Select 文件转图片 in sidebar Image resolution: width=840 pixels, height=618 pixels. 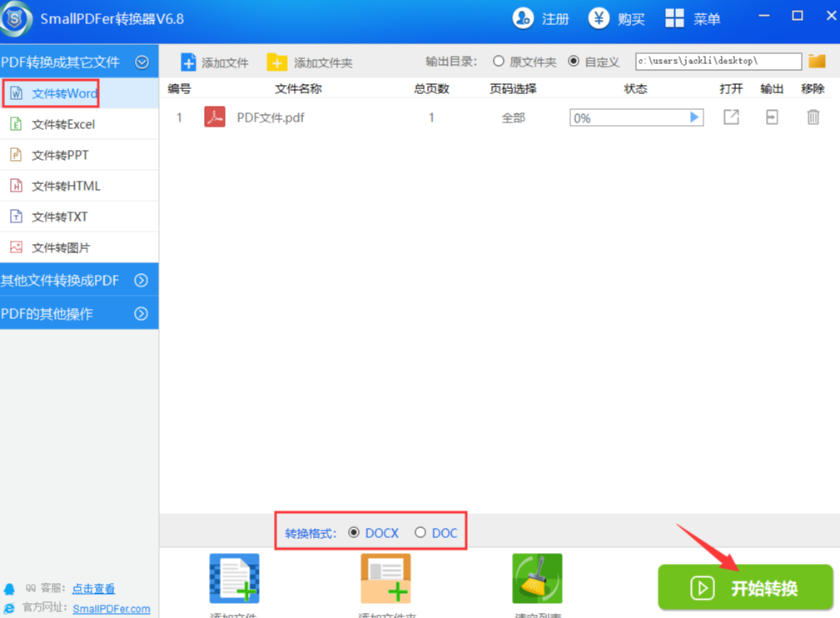tap(79, 247)
